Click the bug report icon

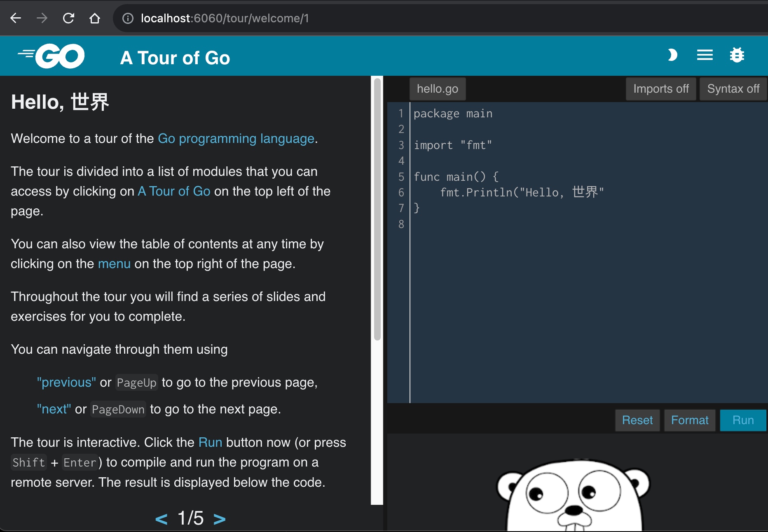point(737,55)
